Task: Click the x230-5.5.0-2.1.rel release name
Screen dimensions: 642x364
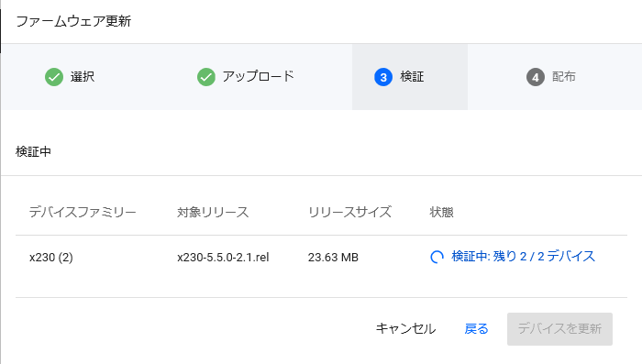Action: tap(223, 257)
